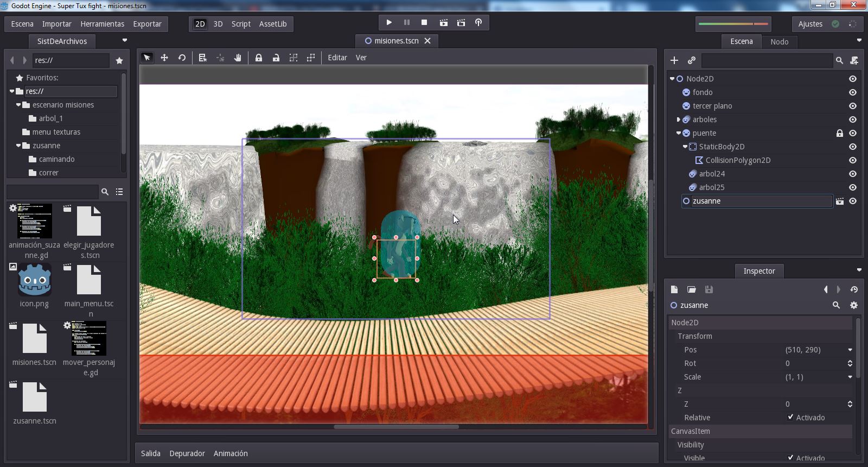Activate the Pan Mode hand tool

pos(238,58)
